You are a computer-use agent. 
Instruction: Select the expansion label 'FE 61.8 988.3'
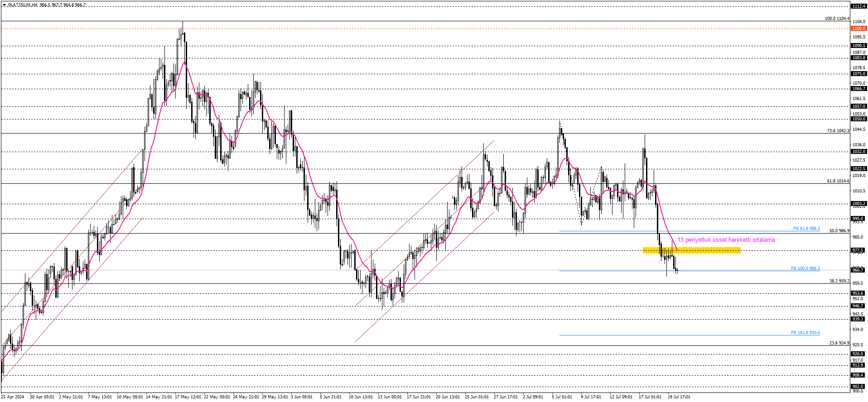pyautogui.click(x=806, y=229)
